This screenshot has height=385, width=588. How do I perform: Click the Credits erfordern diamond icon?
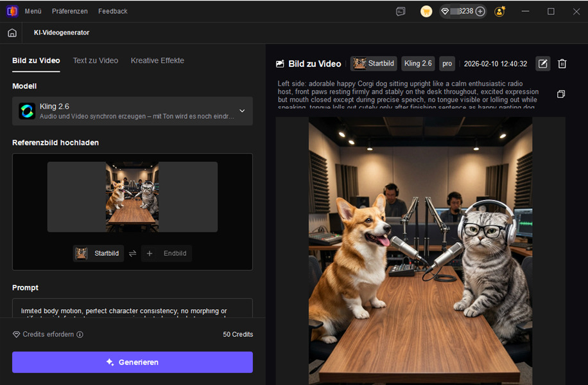(16, 334)
